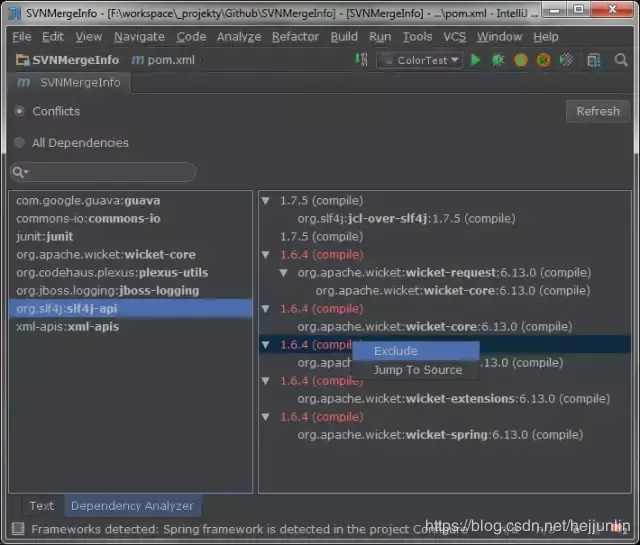This screenshot has height=545, width=640.
Task: Open the ColorTest run configuration dropdown
Action: click(x=420, y=60)
